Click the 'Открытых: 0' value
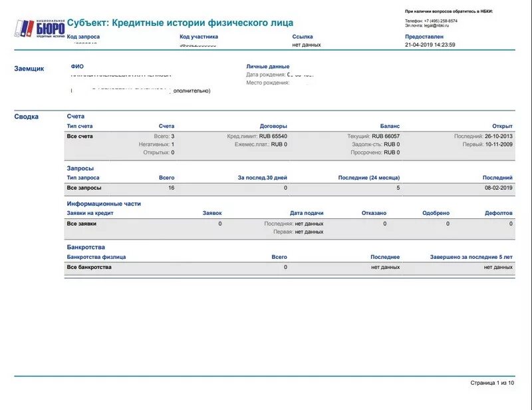This screenshot has height=410, width=532. (x=159, y=152)
